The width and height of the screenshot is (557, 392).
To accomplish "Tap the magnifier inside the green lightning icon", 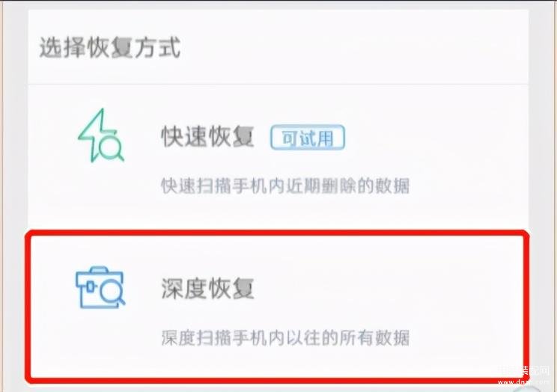I will click(112, 147).
